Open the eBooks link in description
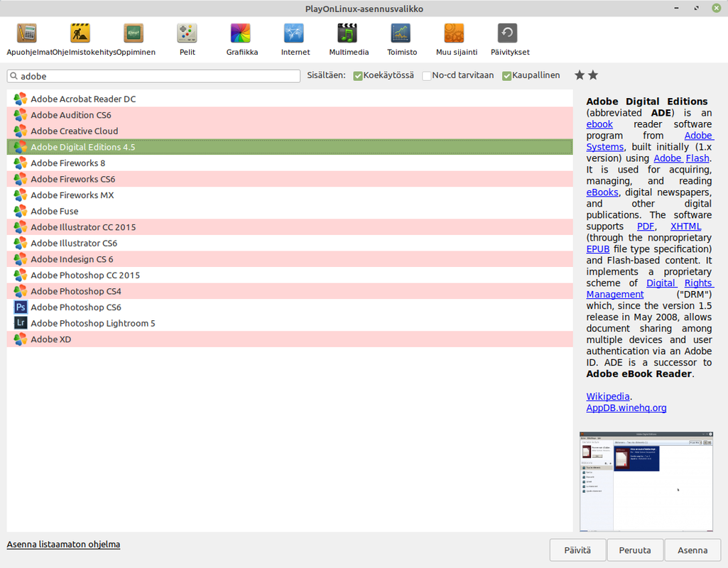This screenshot has height=568, width=728. (602, 192)
